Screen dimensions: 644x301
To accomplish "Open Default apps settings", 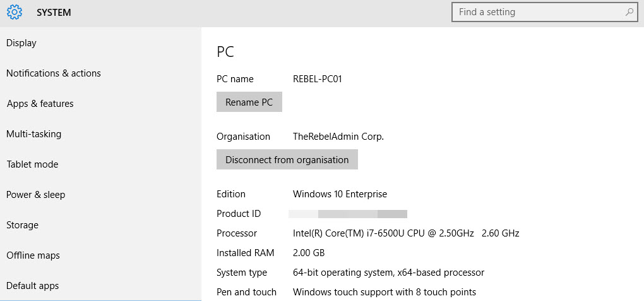I will [32, 286].
